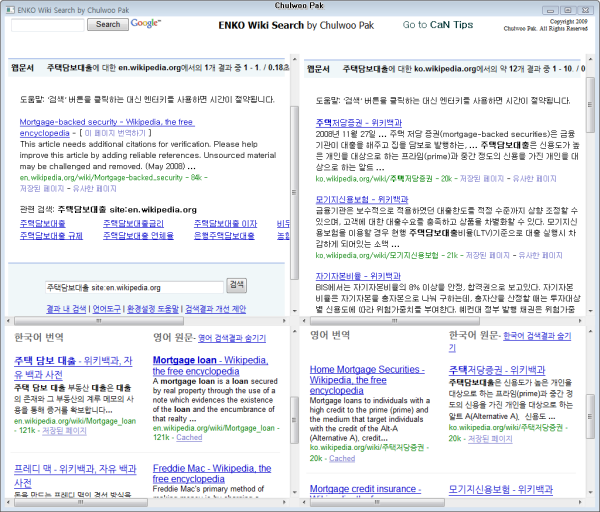Click the top Search button
Viewport: 600px width, 512px height.
click(108, 24)
